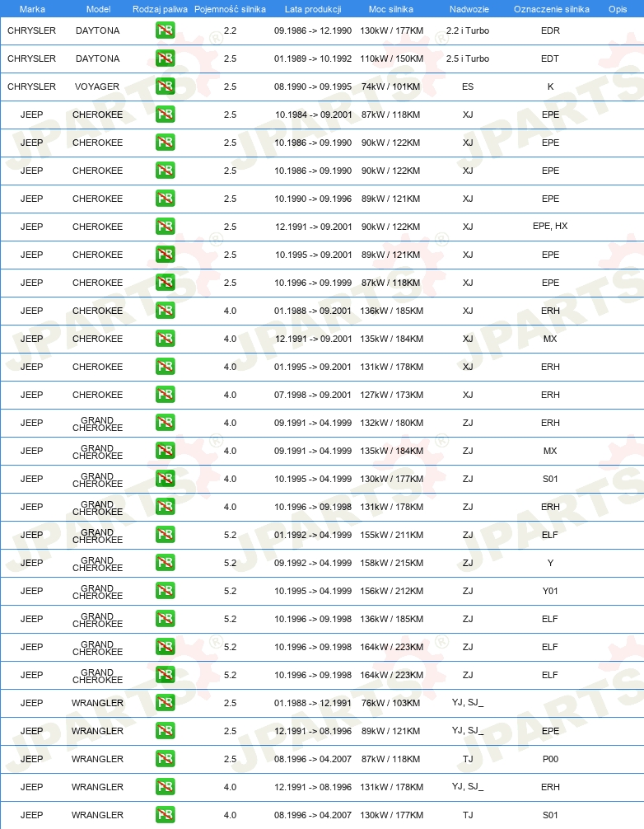Select the Y01 engine code cell
This screenshot has height=829, width=644.
[550, 591]
